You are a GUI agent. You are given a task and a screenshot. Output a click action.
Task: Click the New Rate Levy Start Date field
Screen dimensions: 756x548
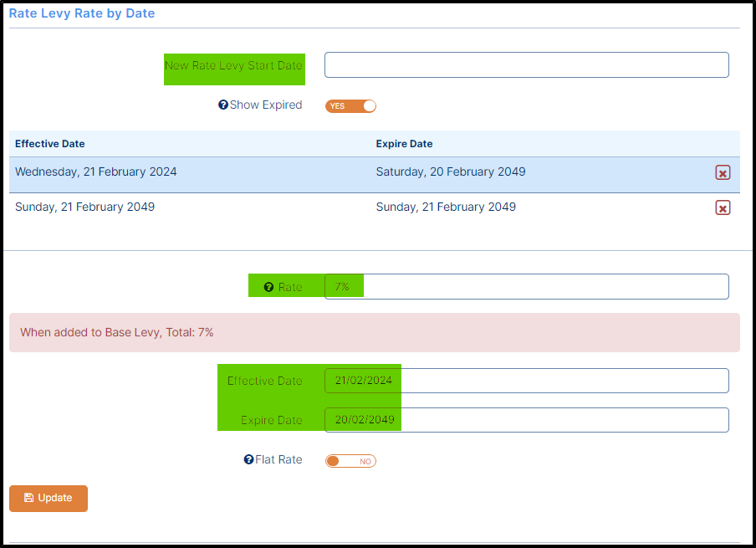pyautogui.click(x=526, y=65)
